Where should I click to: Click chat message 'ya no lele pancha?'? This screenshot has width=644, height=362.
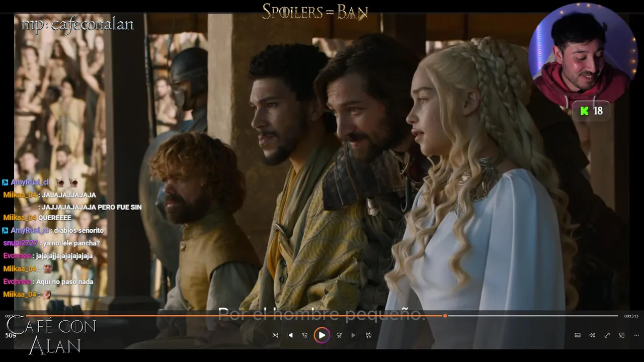coord(71,243)
